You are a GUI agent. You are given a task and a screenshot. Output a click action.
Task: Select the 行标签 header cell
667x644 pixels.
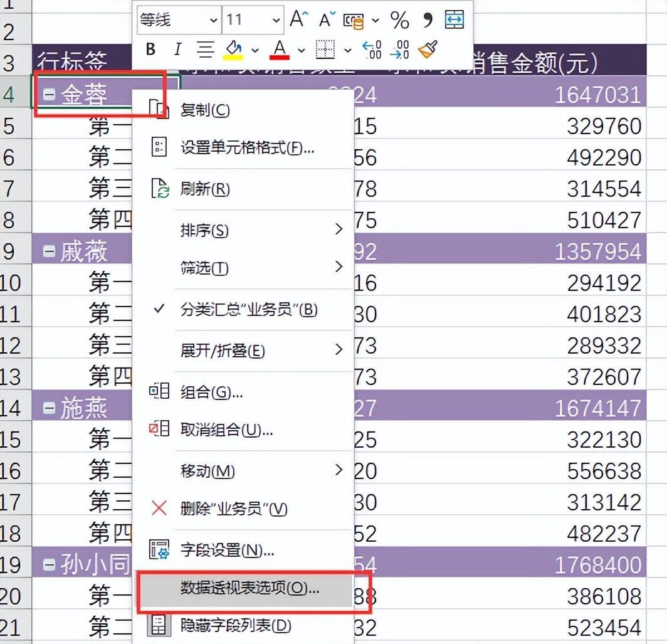pos(81,60)
